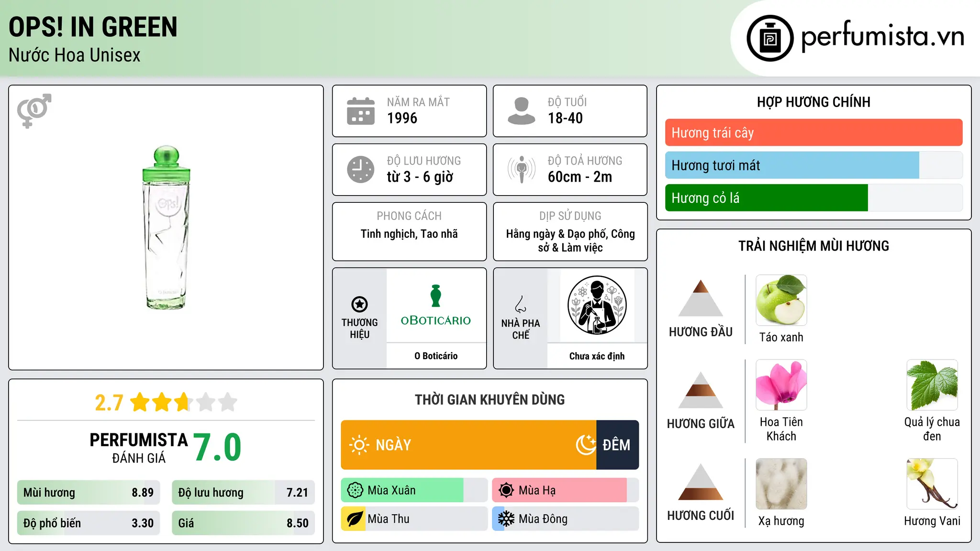The image size is (980, 551).
Task: Click the O Boticário brand name label
Action: (x=436, y=356)
